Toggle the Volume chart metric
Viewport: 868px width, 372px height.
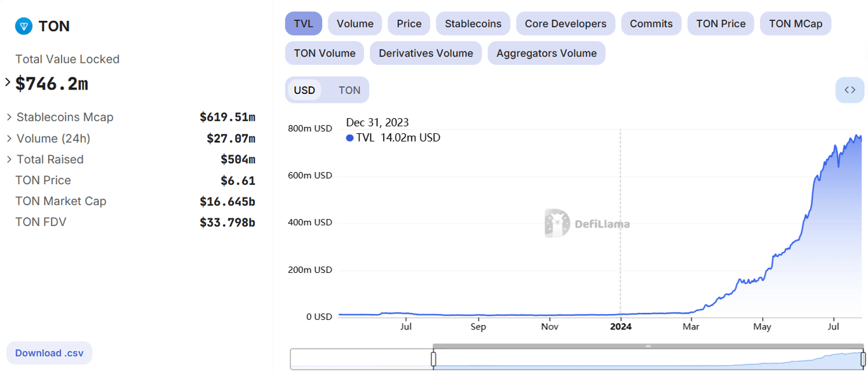coord(355,23)
